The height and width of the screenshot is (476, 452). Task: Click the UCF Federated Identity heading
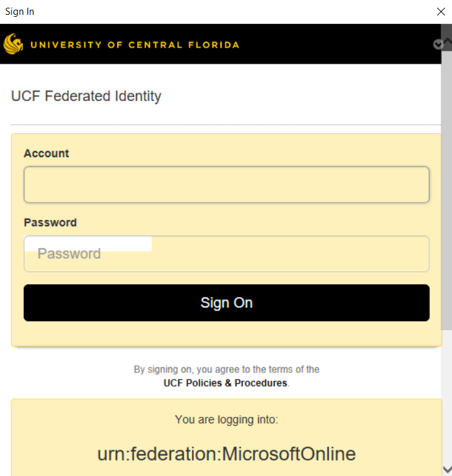[x=86, y=96]
